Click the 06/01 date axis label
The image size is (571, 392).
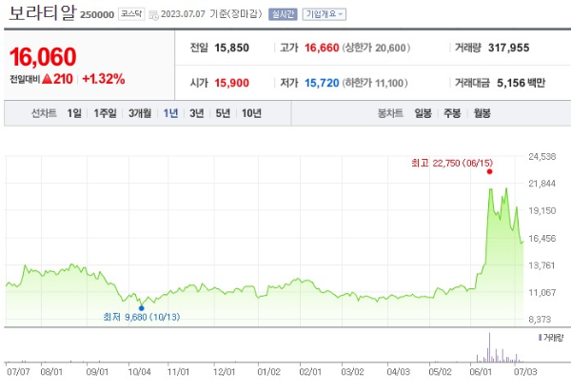(x=481, y=372)
